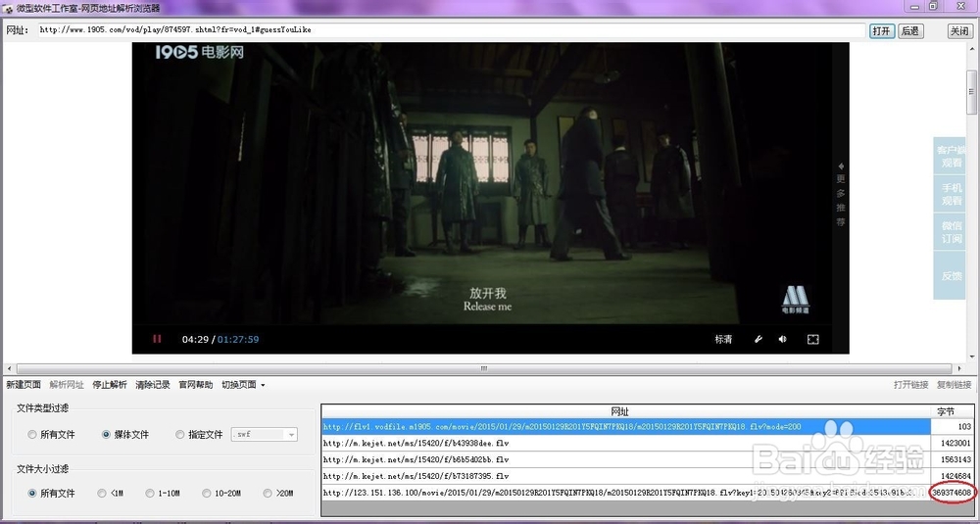The height and width of the screenshot is (524, 980).
Task: Expand the 切换页面 dropdown
Action: 243,385
